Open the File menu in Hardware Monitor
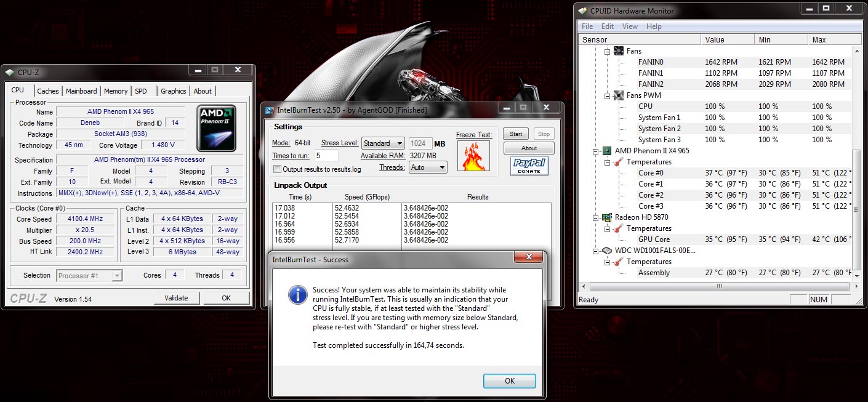Screen dimensions: 868x402 click(587, 26)
